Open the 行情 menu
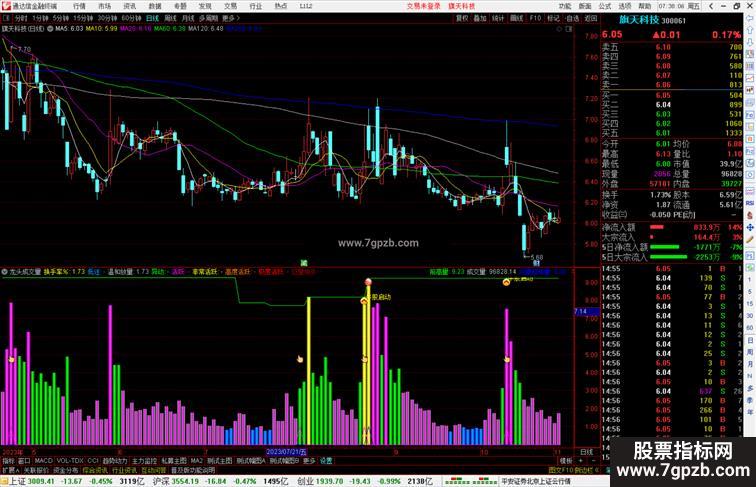The image size is (756, 487). 79,6
